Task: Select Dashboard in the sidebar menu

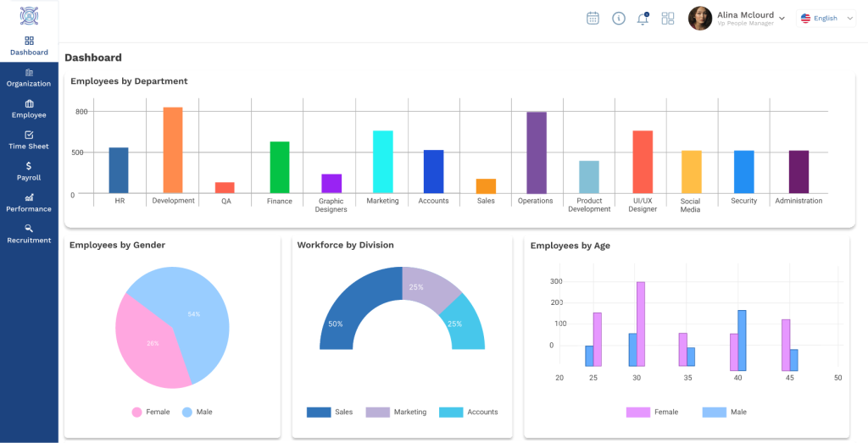Action: [x=29, y=47]
